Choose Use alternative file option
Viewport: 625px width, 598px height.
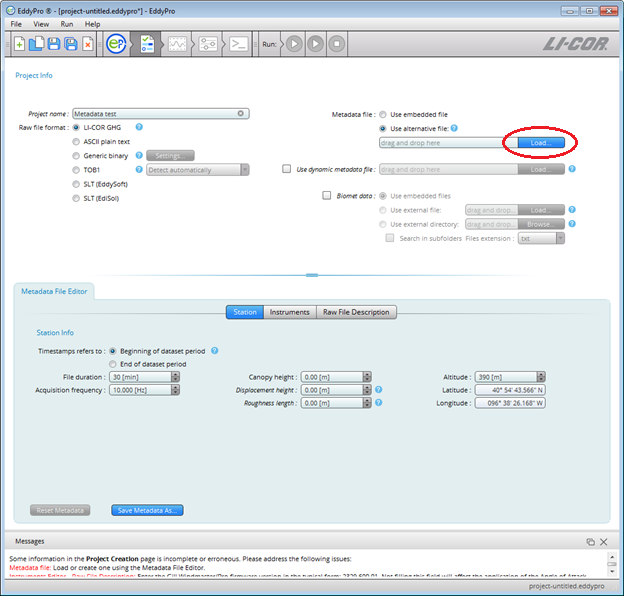383,129
